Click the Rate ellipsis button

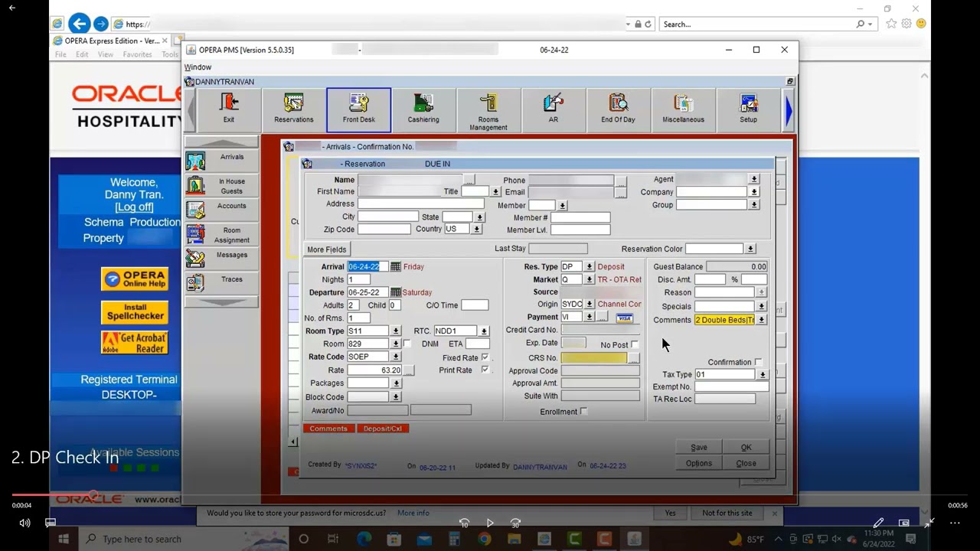[x=409, y=370]
